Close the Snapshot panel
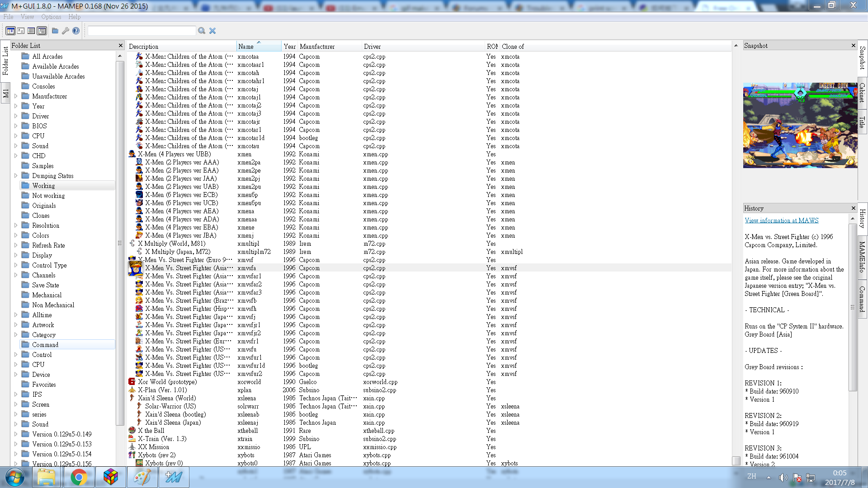This screenshot has width=868, height=488. [x=854, y=46]
